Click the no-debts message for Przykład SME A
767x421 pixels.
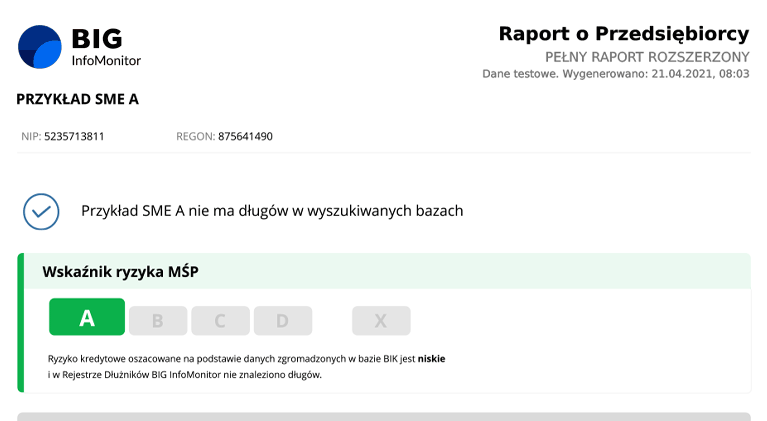271,211
